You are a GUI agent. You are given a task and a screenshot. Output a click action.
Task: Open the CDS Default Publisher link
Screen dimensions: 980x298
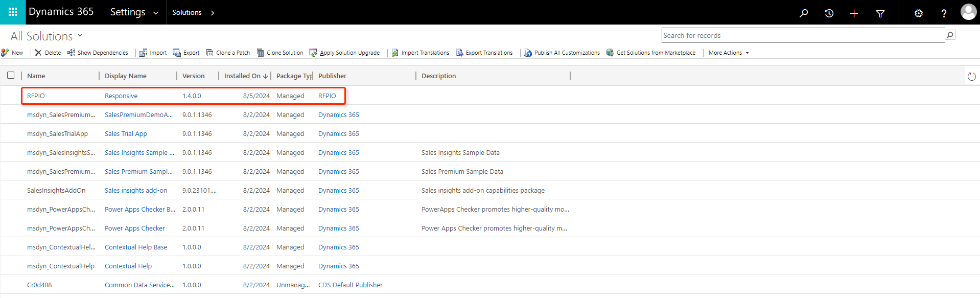pos(351,285)
